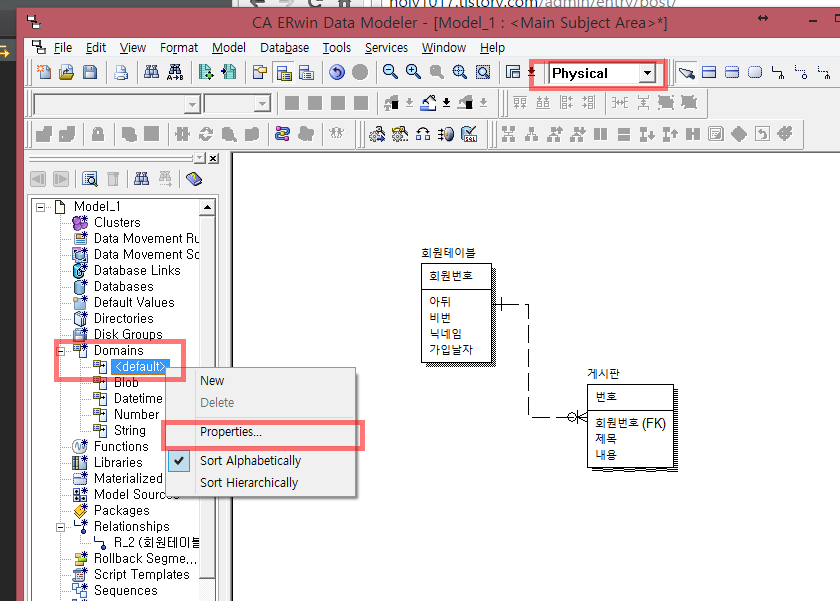Open the empty font name dropdown
Image resolution: width=840 pixels, height=601 pixels.
click(x=192, y=104)
